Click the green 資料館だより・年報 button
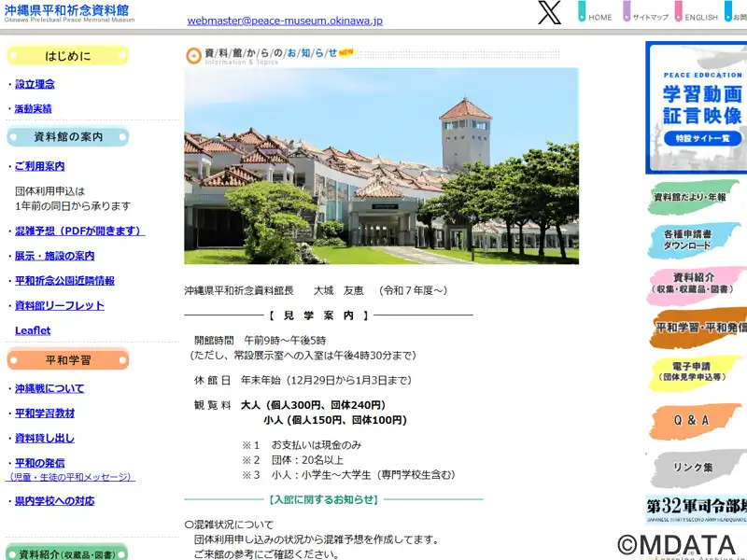Viewport: 747px width, 560px height. [697, 197]
